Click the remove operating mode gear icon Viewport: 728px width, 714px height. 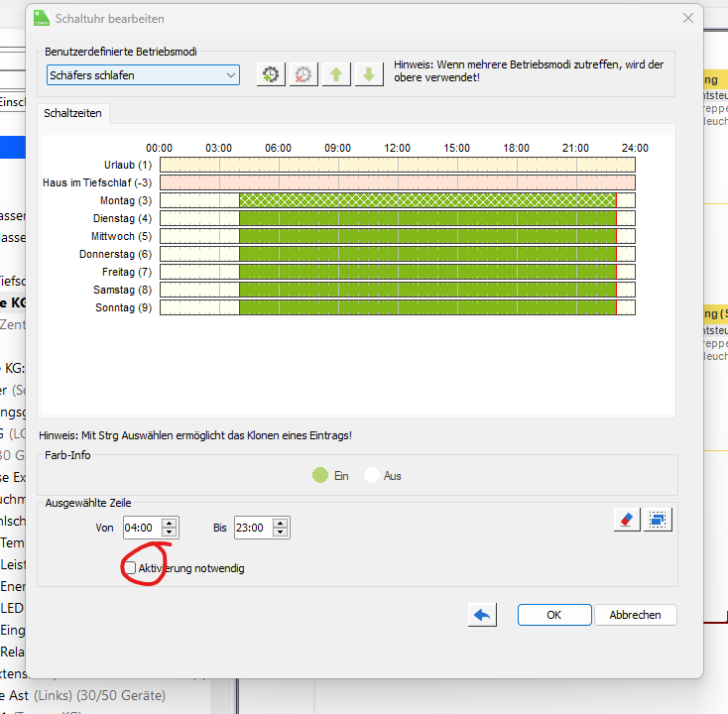(x=303, y=74)
